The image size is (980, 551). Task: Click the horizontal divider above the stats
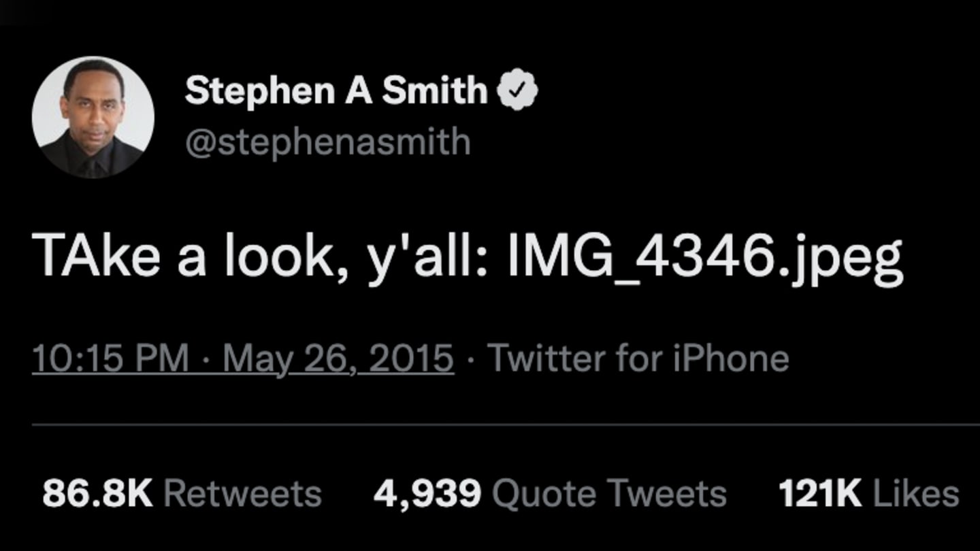505,425
